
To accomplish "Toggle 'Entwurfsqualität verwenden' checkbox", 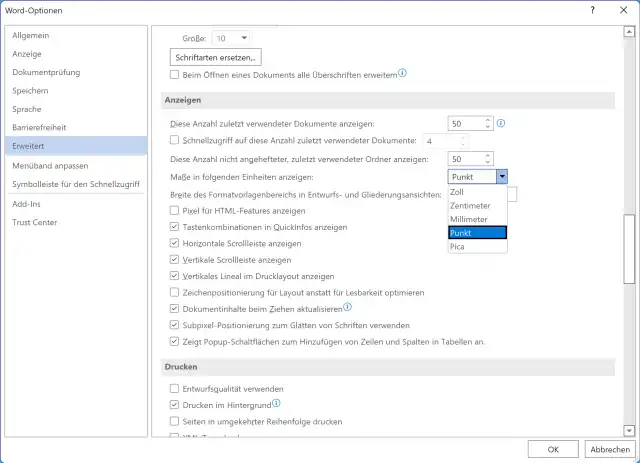I will pyautogui.click(x=176, y=388).
